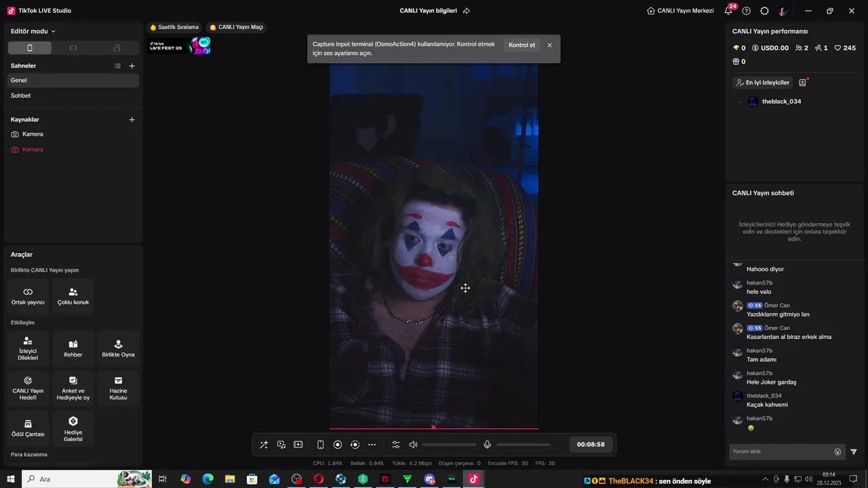Open the three-dot more options in toolbar
This screenshot has height=488, width=868.
point(372,445)
